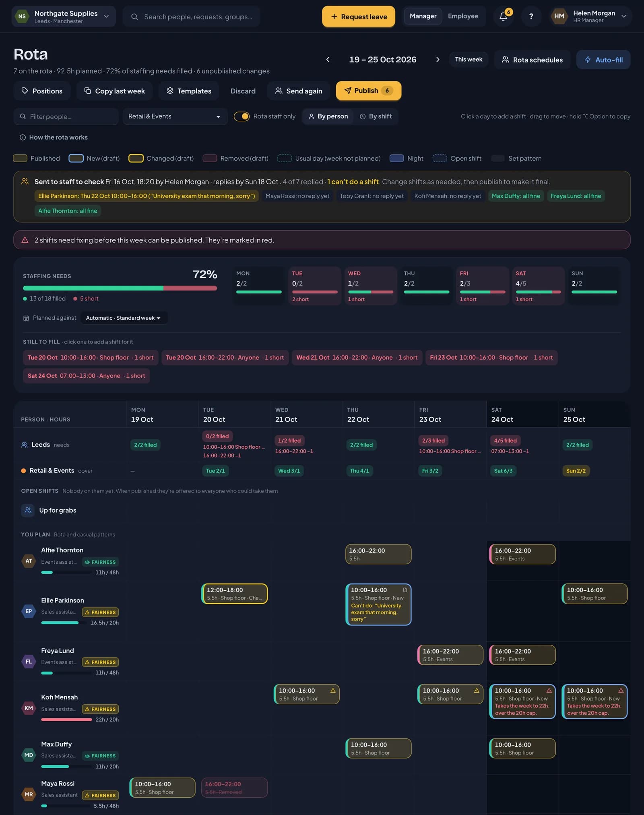Image resolution: width=644 pixels, height=815 pixels.
Task: Click Send again button
Action: pyautogui.click(x=299, y=91)
